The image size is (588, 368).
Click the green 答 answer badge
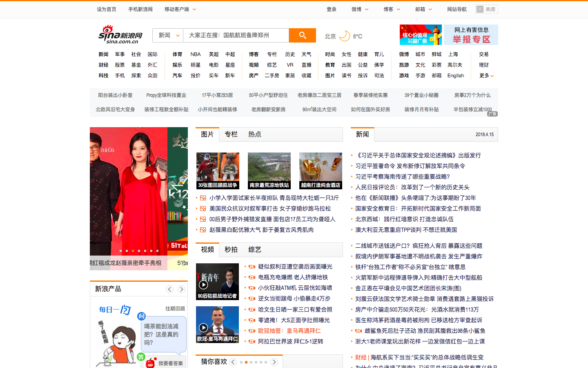[141, 357]
